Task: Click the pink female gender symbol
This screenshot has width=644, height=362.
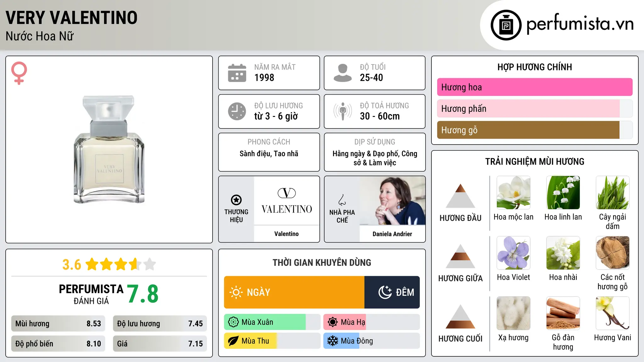Action: pyautogui.click(x=19, y=73)
